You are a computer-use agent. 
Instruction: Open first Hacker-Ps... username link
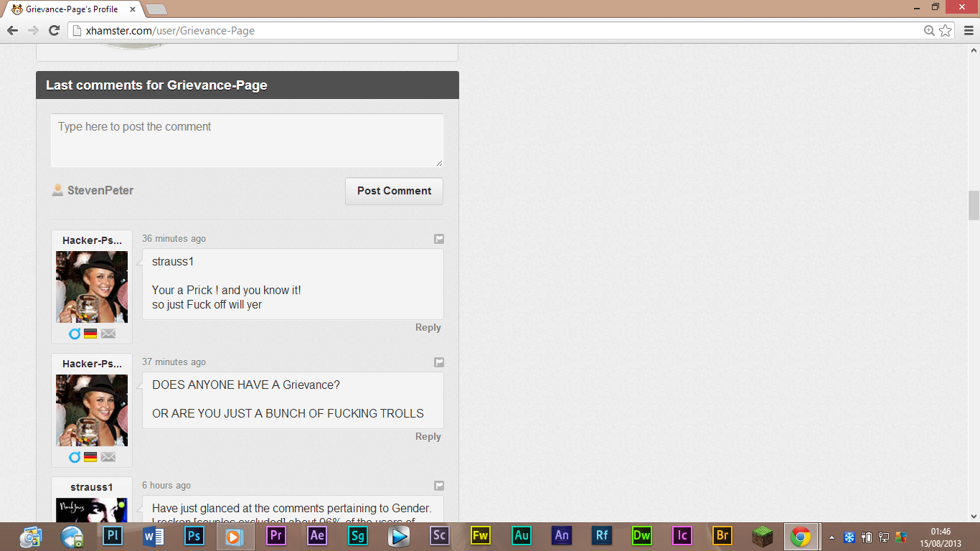click(x=92, y=240)
